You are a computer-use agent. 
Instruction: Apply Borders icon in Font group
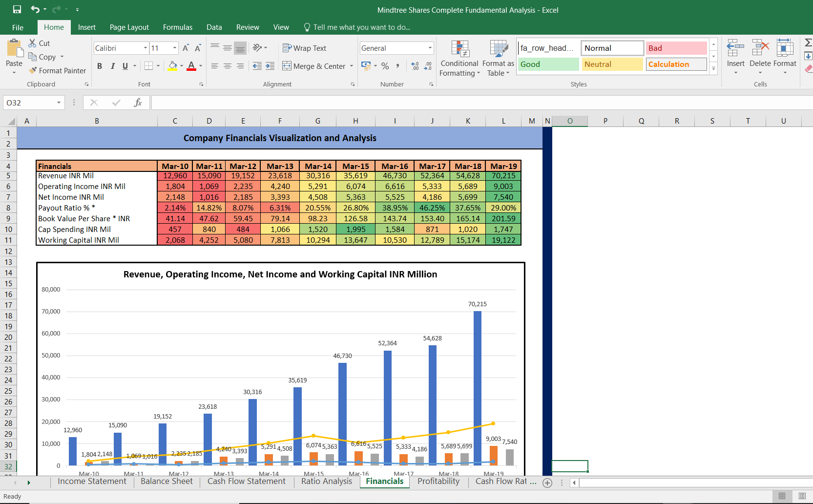[149, 65]
